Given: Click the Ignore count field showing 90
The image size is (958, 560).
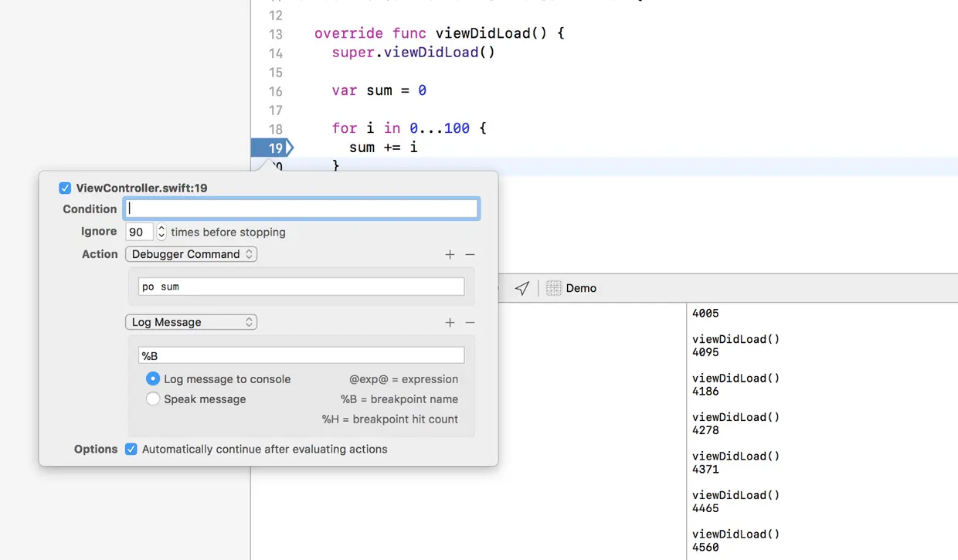Looking at the screenshot, I should pyautogui.click(x=139, y=232).
